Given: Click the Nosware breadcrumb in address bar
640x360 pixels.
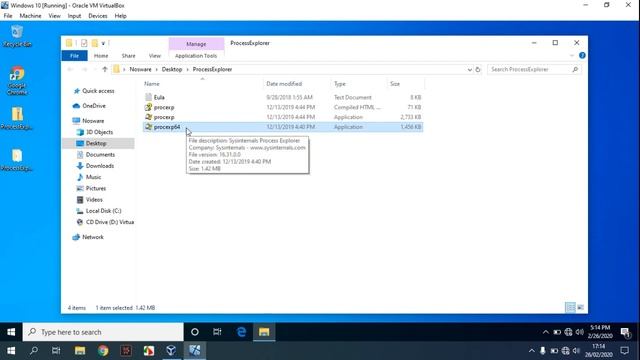Looking at the screenshot, I should coord(140,69).
